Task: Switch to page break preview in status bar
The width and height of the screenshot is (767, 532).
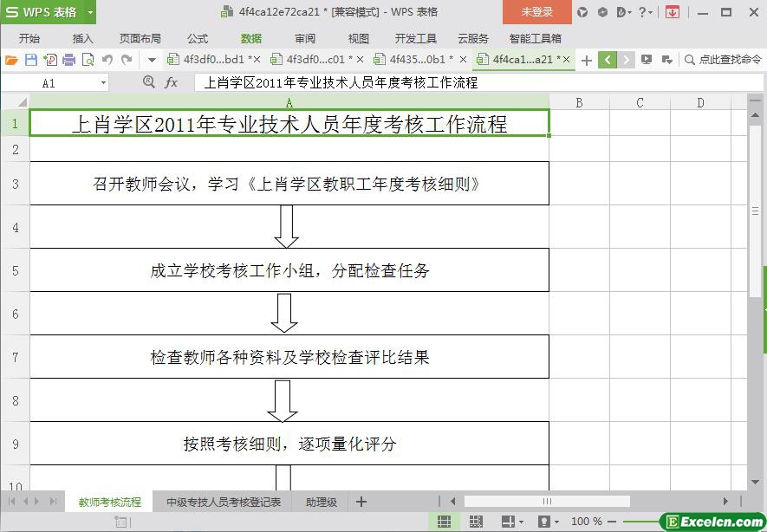Action: [476, 522]
